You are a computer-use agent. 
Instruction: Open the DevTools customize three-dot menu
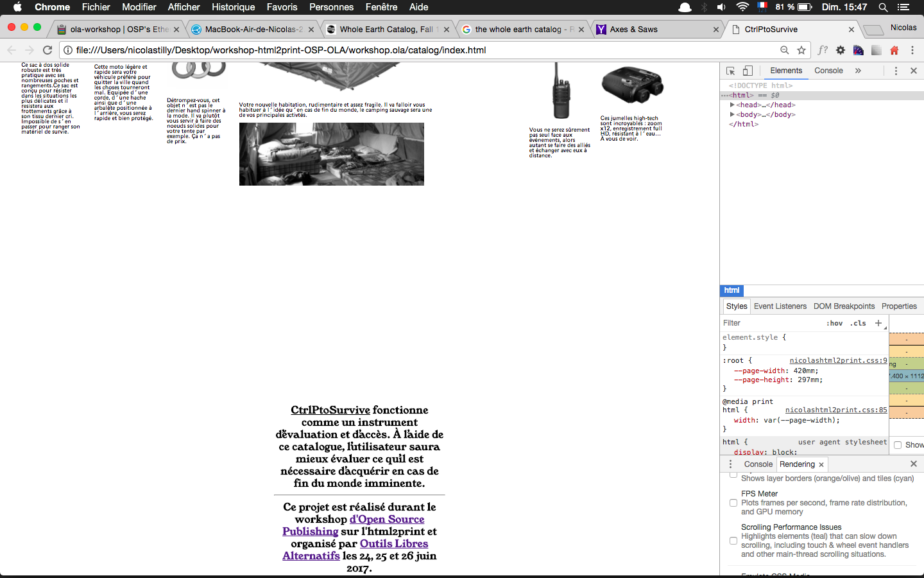click(896, 71)
